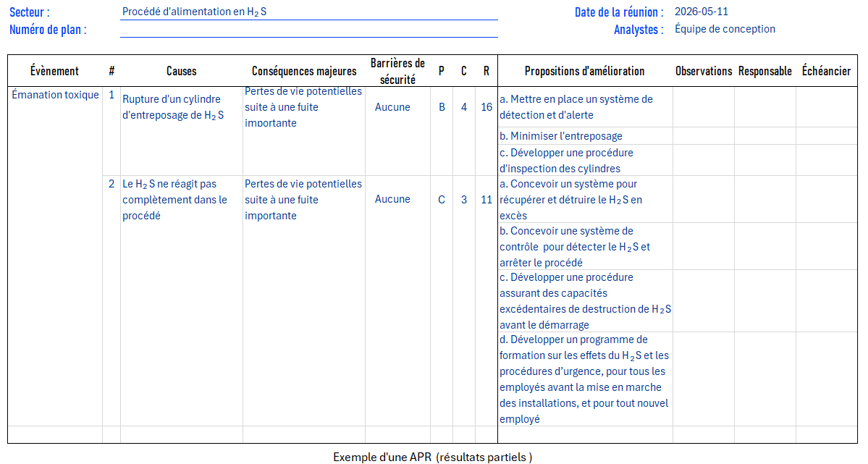Click the cause about cylinder rupture
This screenshot has height=464, width=868.
(173, 107)
